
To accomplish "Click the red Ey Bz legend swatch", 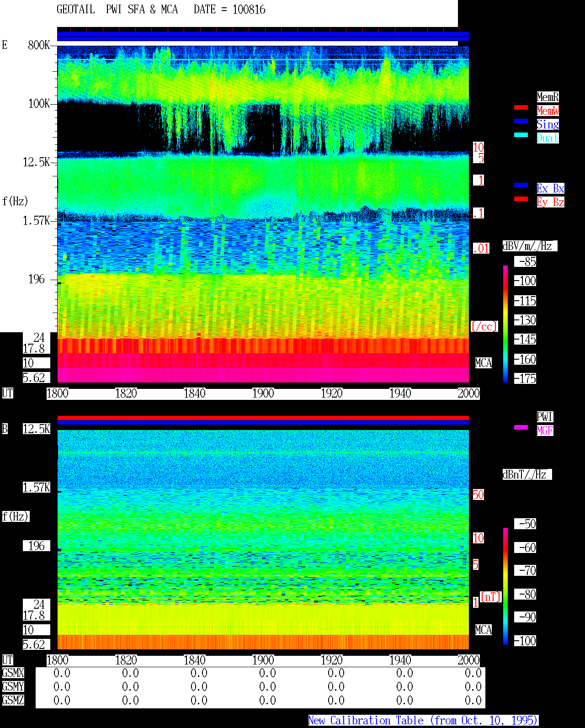I will pos(521,199).
